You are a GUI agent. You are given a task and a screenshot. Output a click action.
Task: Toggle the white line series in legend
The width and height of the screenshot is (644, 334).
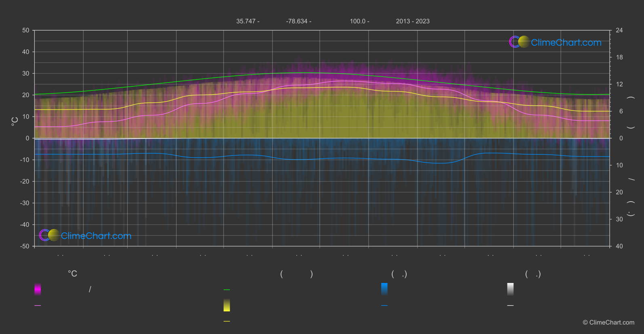click(x=511, y=306)
